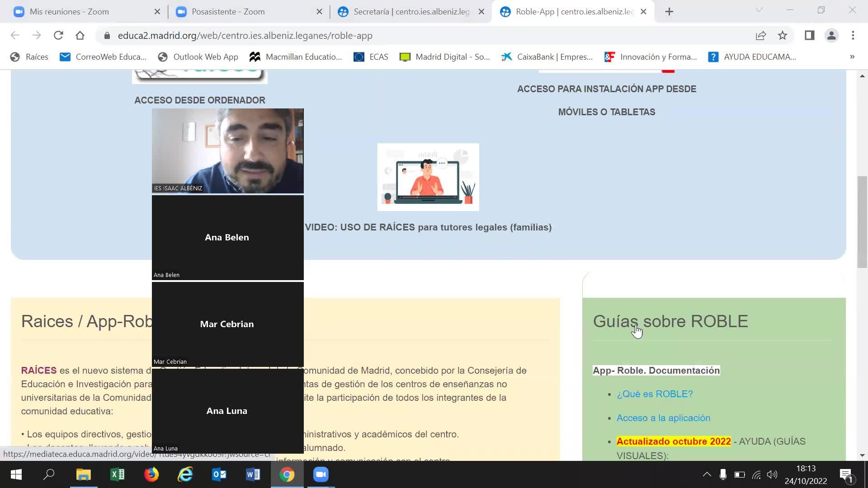Share this page using the share icon
The height and width of the screenshot is (488, 868).
coord(761,35)
